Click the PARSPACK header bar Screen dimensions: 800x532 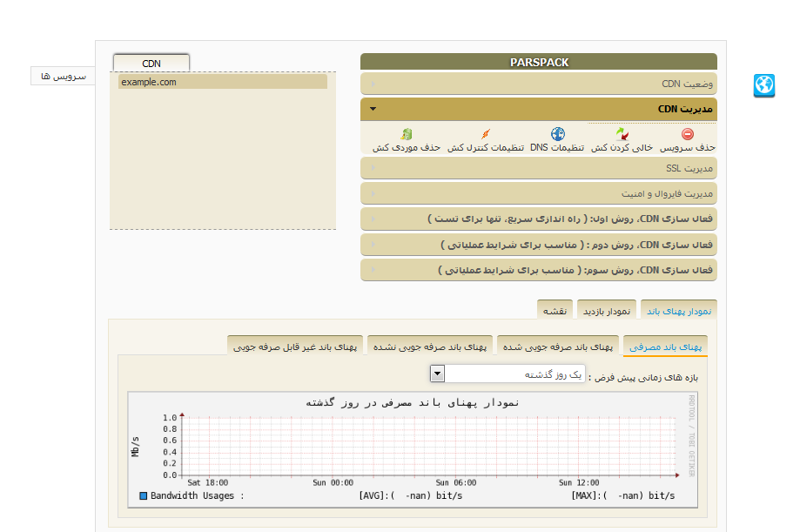(538, 62)
